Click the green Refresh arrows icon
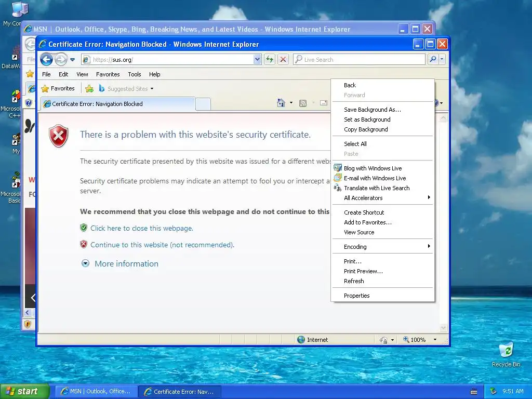532x399 pixels. [270, 59]
